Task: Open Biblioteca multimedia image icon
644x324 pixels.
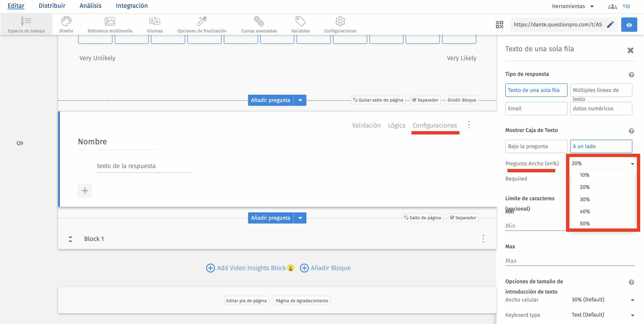Action: pyautogui.click(x=110, y=21)
